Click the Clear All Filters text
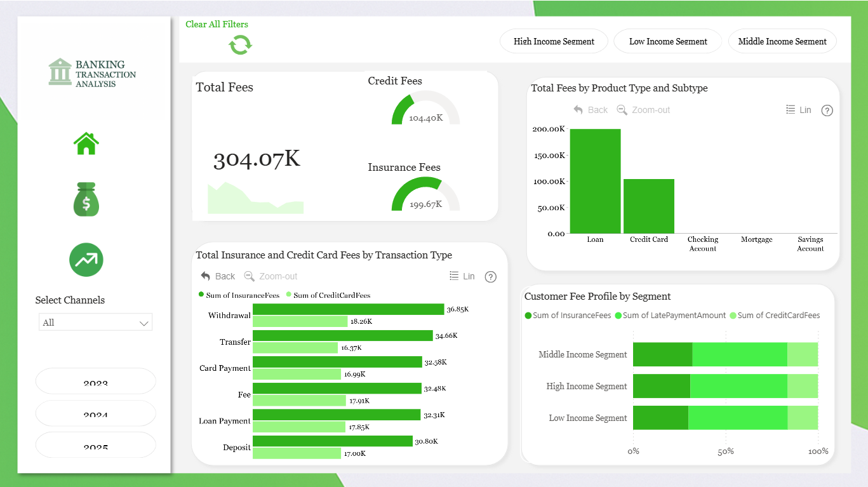The width and height of the screenshot is (868, 487). pos(217,24)
